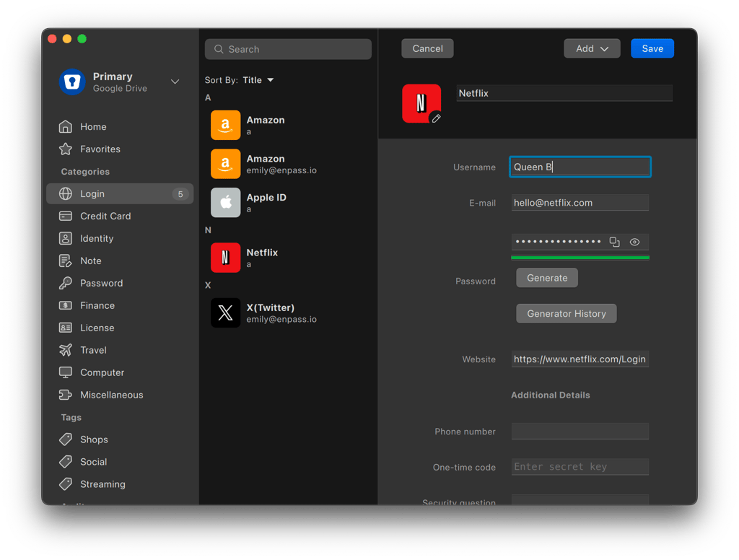The height and width of the screenshot is (560, 739).
Task: Generate a new password
Action: [547, 278]
